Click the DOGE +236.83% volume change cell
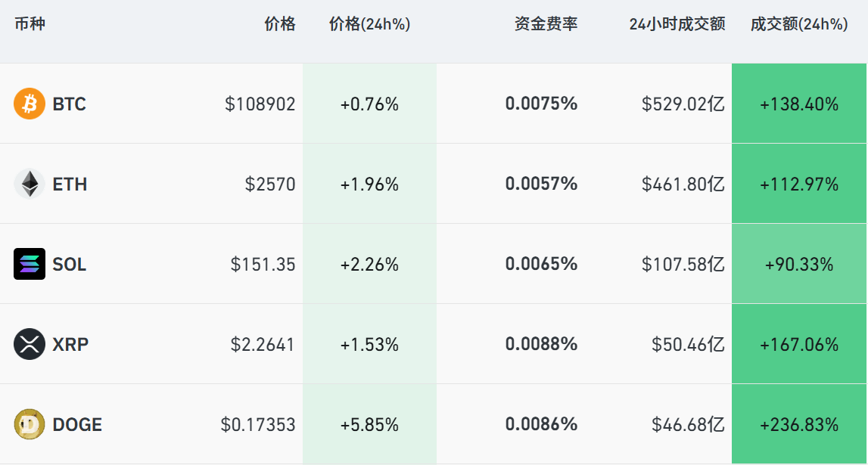This screenshot has width=868, height=465. (x=799, y=425)
